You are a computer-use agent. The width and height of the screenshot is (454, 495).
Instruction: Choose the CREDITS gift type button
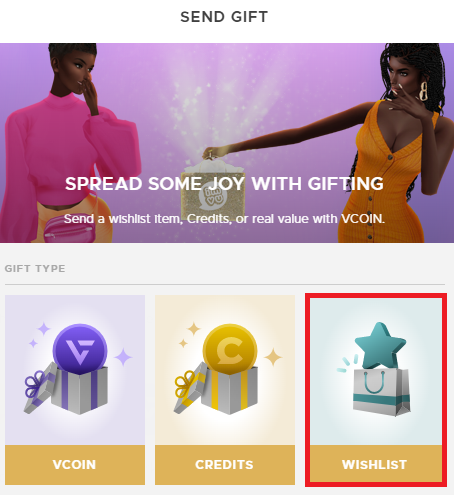[225, 465]
